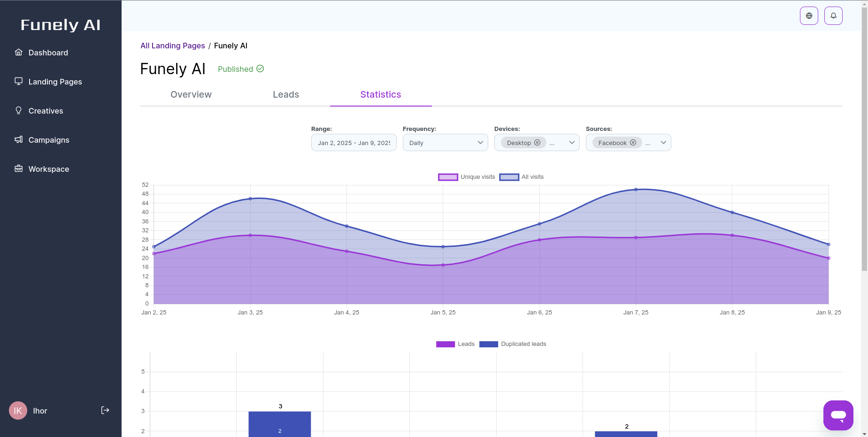
Task: Expand the Frequency Daily dropdown
Action: pyautogui.click(x=446, y=143)
